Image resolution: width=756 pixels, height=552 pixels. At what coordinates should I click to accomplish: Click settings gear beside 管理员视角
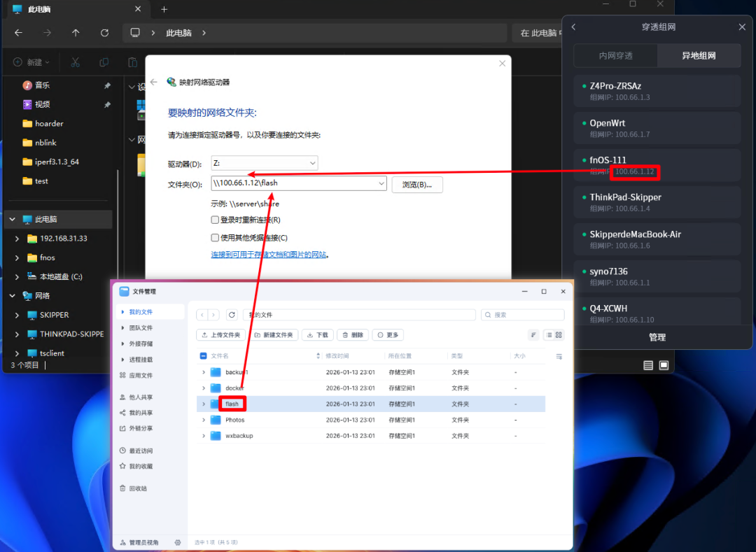178,542
